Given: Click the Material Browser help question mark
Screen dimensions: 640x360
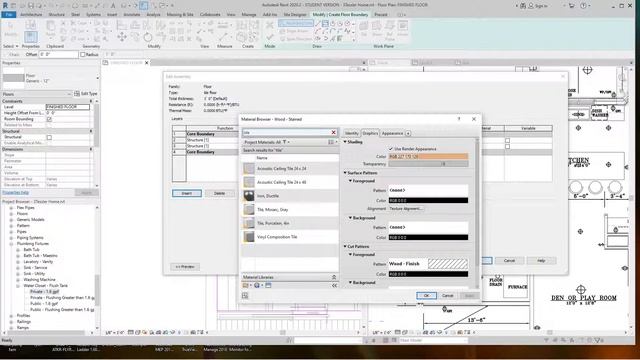Looking at the screenshot, I should click(459, 119).
